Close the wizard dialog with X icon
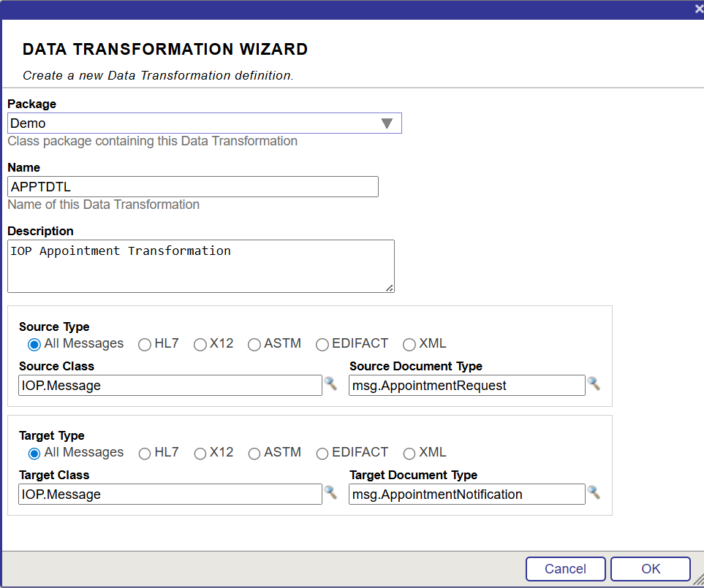Image resolution: width=704 pixels, height=588 pixels. click(698, 9)
